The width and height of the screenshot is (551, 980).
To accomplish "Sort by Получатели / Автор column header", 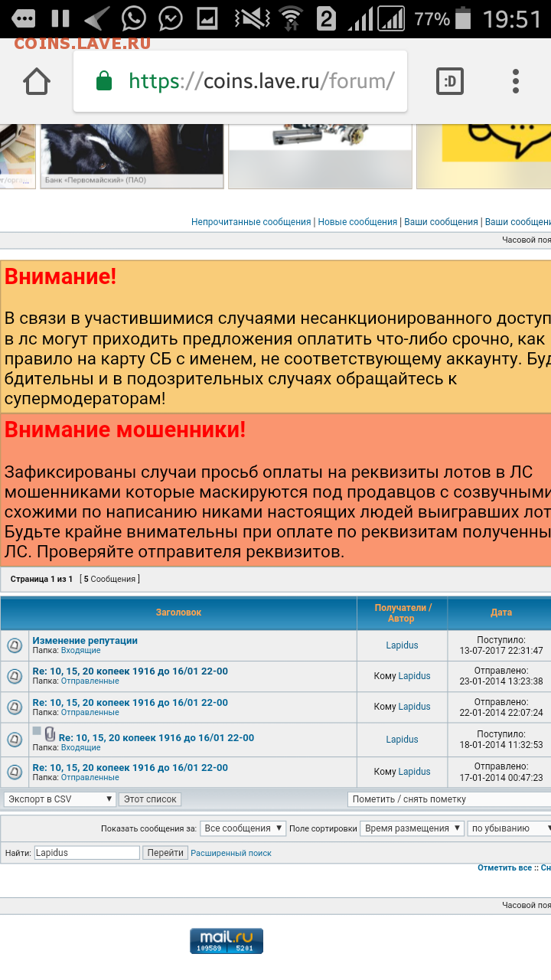I will click(403, 612).
